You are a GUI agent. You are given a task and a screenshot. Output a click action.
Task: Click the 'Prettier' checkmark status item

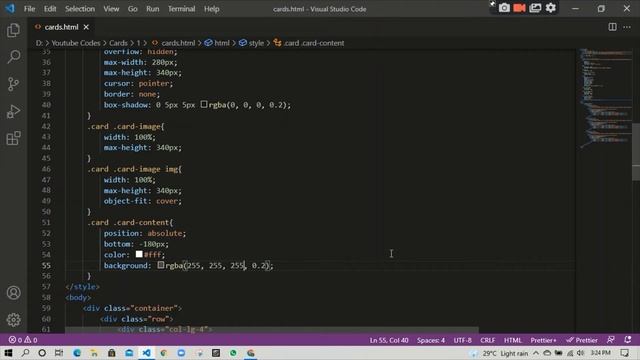click(582, 340)
